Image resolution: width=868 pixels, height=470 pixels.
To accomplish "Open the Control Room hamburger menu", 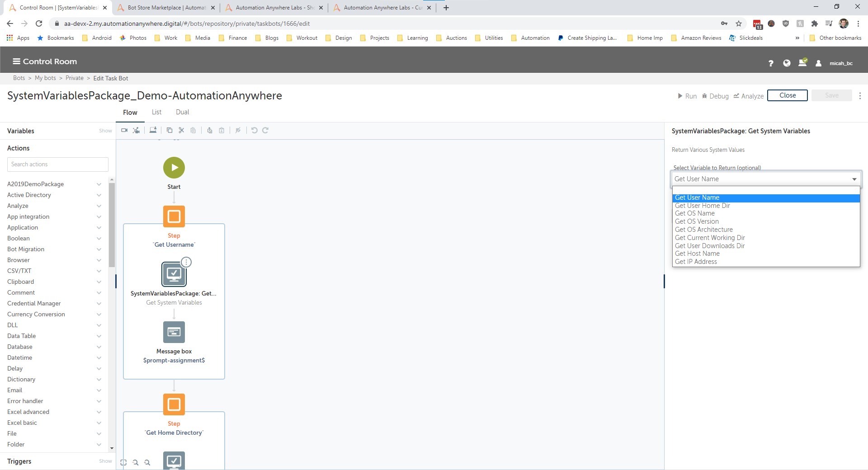I will pos(16,61).
